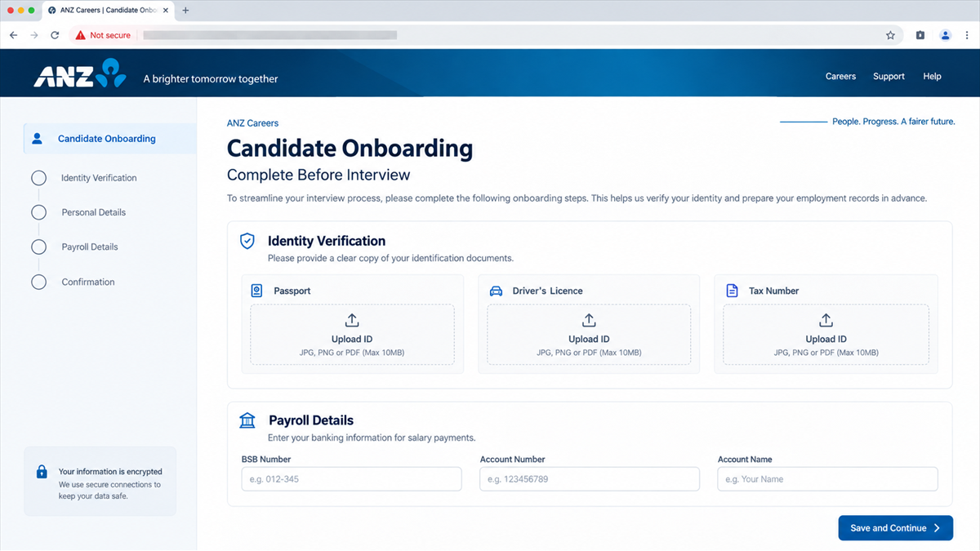The image size is (980, 551).
Task: Click the Candidate Onboarding main heading
Action: pos(350,149)
